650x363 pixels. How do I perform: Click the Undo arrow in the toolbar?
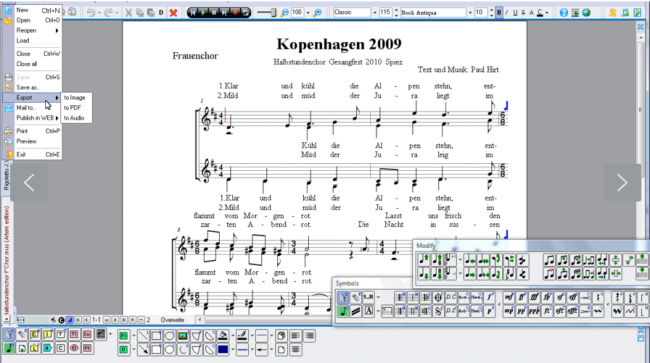tap(91, 13)
